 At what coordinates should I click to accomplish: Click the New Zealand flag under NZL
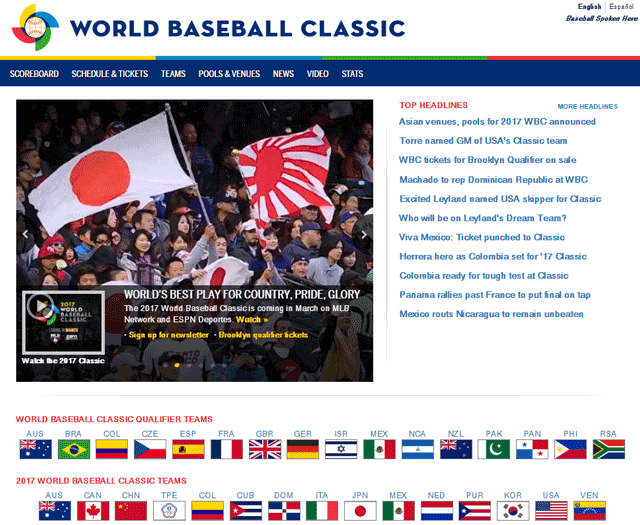pyautogui.click(x=456, y=449)
